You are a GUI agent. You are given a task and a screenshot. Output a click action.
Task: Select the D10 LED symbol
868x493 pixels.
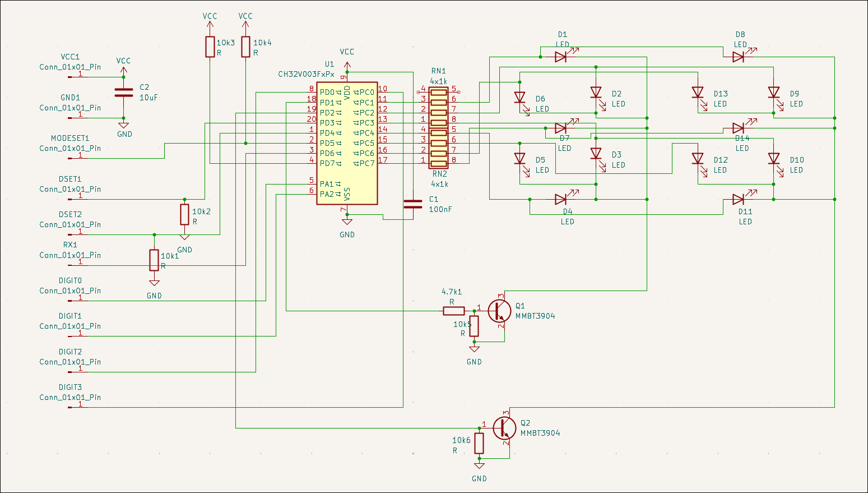tap(774, 159)
